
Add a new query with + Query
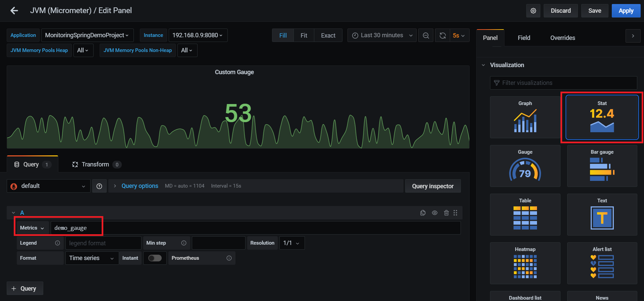coord(25,289)
